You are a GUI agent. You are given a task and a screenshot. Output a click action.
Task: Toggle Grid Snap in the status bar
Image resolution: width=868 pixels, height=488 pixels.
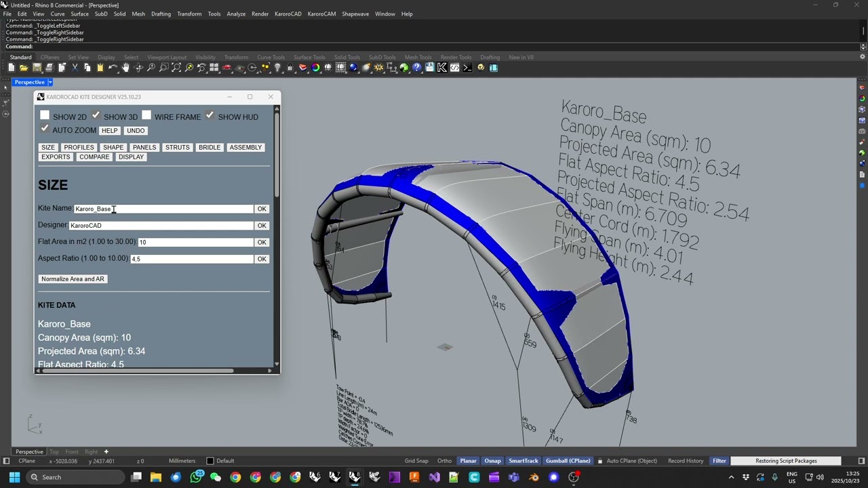pyautogui.click(x=416, y=461)
